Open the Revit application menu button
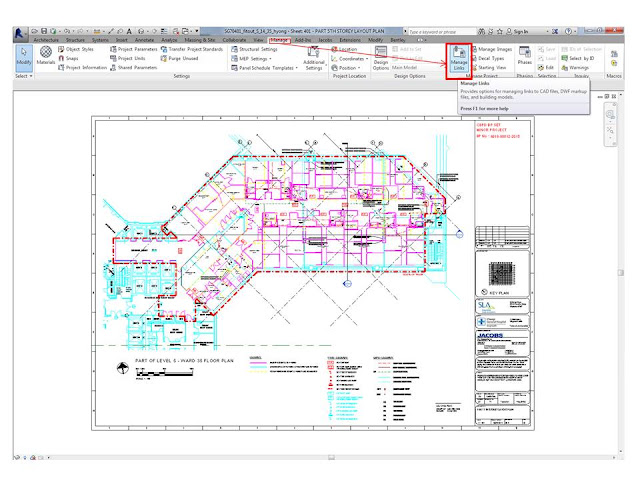This screenshot has width=640, height=480. point(20,32)
